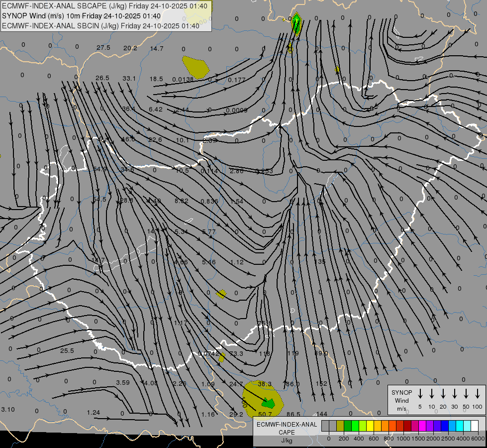Viewport: 487px width, 448px height.
Task: Click the wind arrow above the 100 m/s label
Action: point(478,394)
